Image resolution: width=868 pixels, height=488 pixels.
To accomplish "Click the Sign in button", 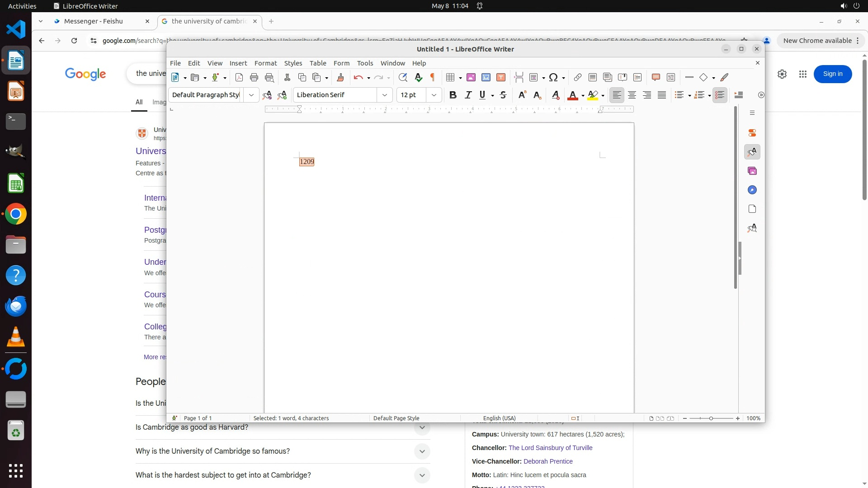I will [x=832, y=74].
